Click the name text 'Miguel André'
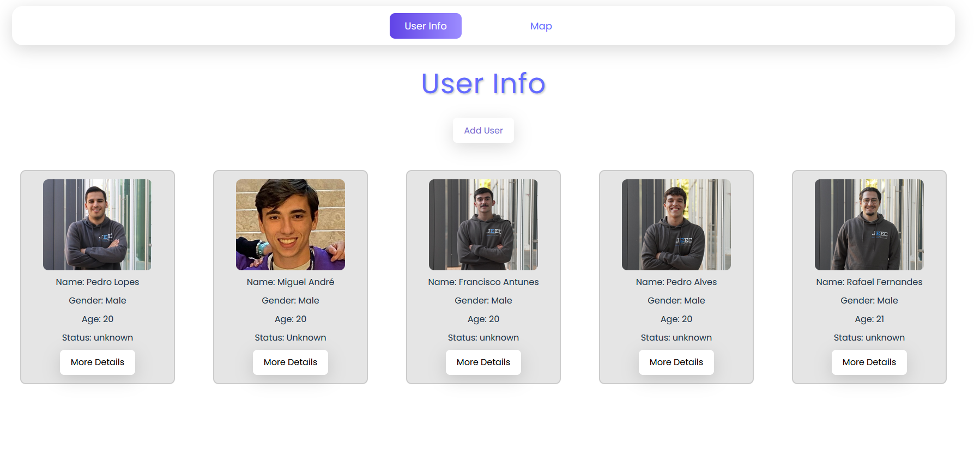The width and height of the screenshot is (980, 461). coord(291,282)
